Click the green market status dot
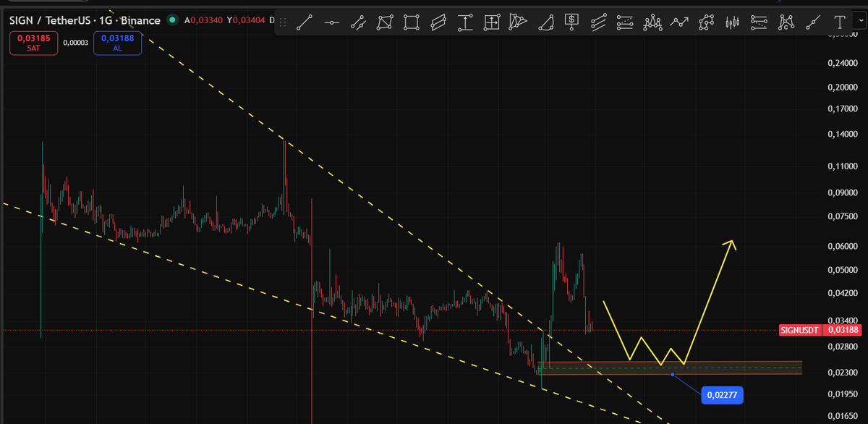 [174, 20]
